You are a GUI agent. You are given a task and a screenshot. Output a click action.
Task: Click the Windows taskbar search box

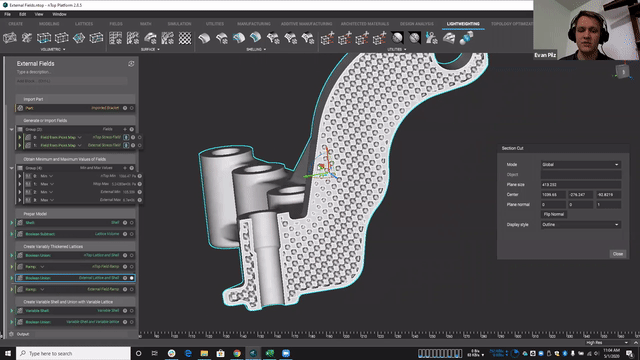73,353
